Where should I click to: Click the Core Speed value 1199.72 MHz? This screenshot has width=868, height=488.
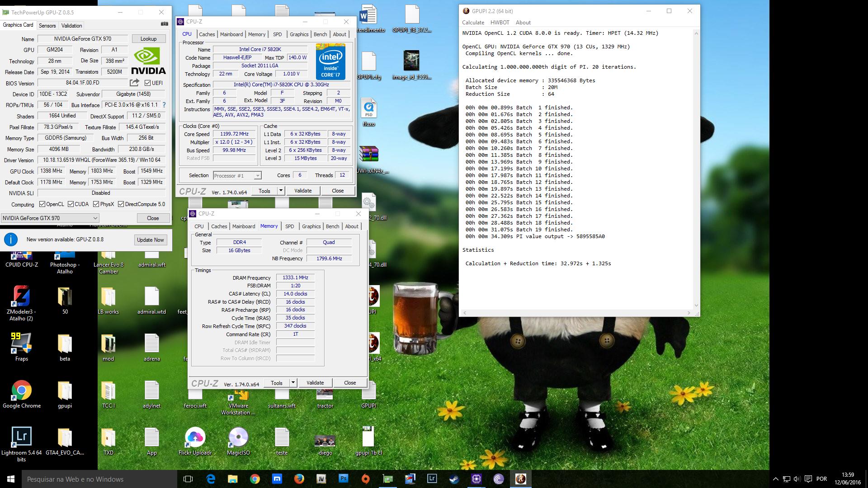click(x=234, y=134)
